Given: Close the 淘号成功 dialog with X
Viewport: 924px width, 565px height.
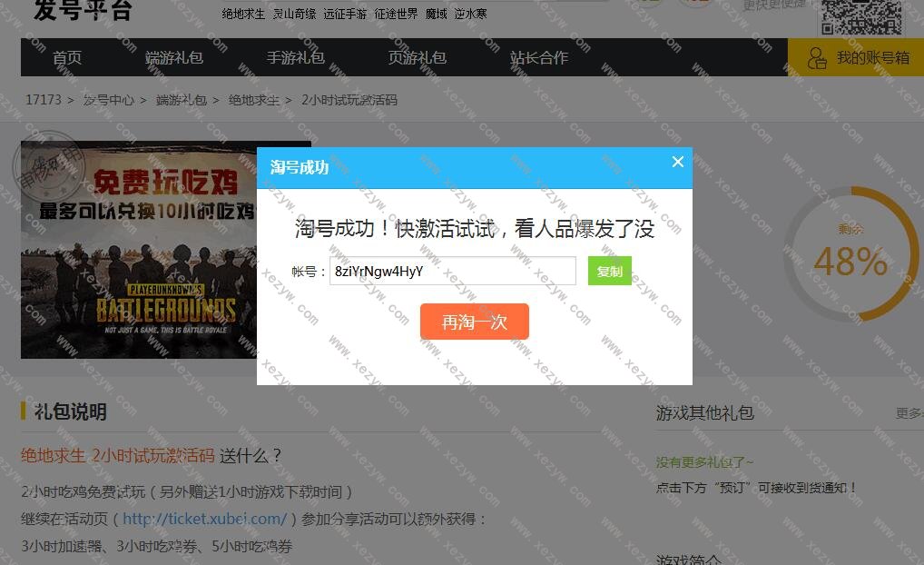Looking at the screenshot, I should (x=677, y=163).
